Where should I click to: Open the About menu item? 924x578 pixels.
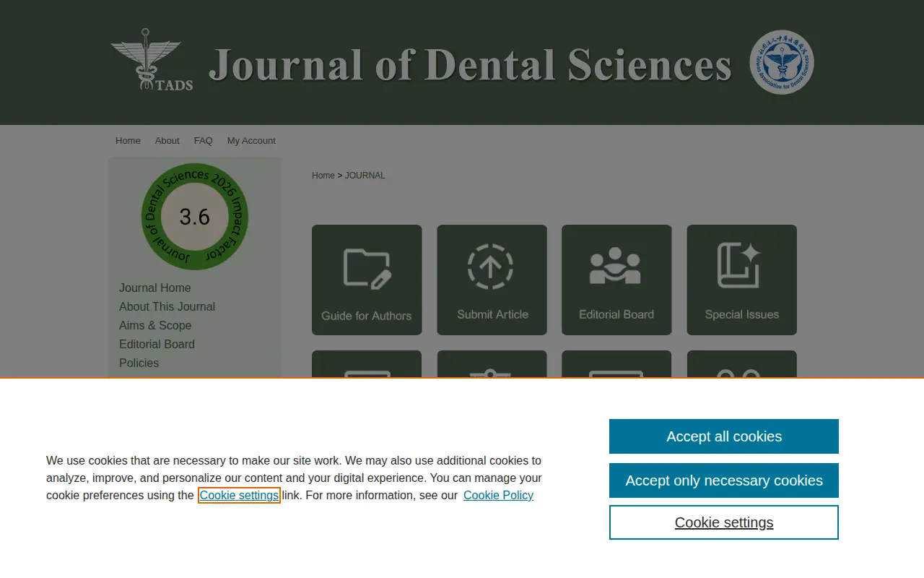[x=167, y=141]
